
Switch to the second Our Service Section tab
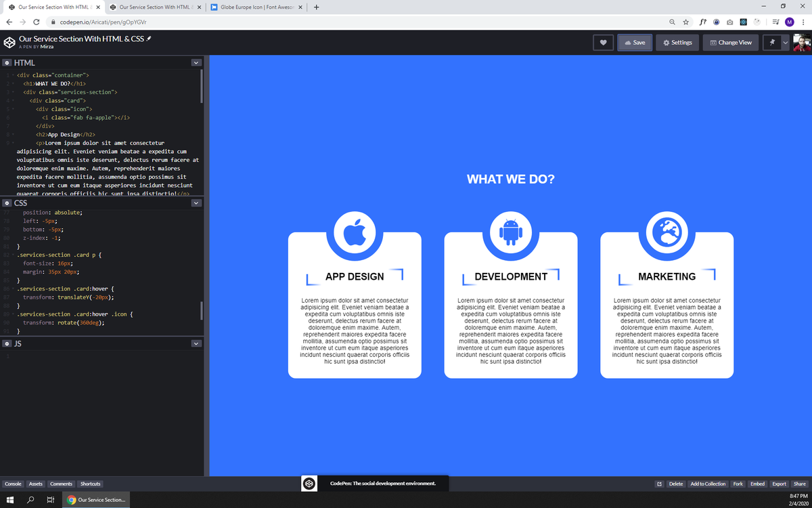tap(155, 7)
